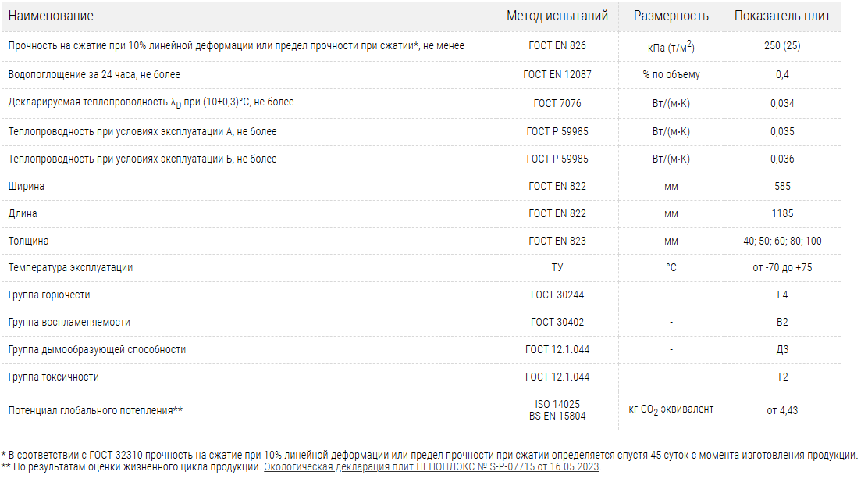The width and height of the screenshot is (868, 486).
Task: Click the "ГОСТ EN 826" test method cell
Action: [557, 45]
